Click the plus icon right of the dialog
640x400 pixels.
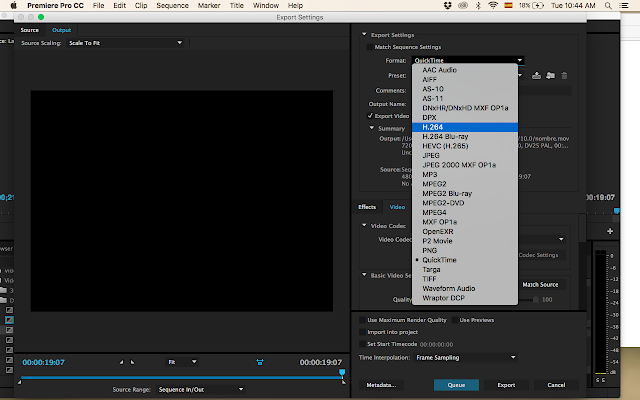(x=610, y=231)
